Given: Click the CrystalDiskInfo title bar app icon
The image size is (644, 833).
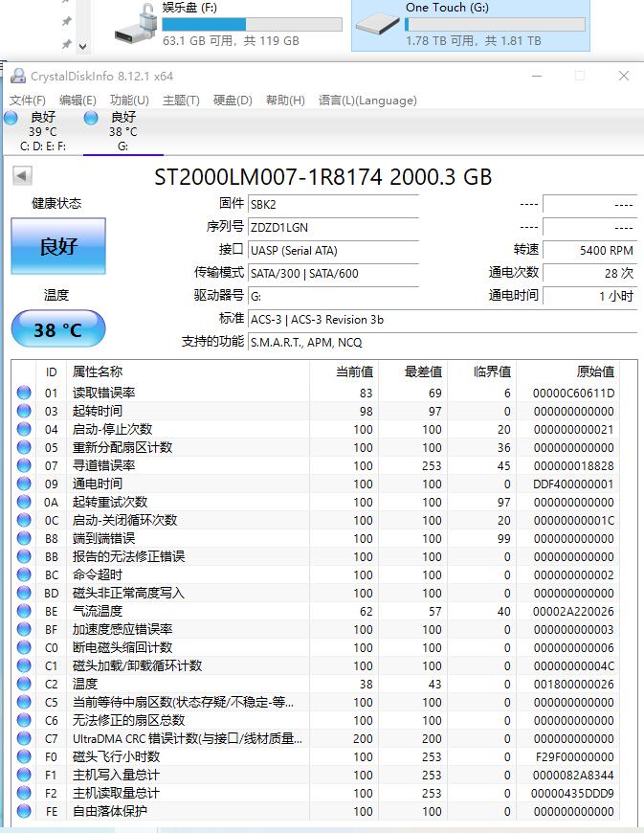Looking at the screenshot, I should tap(18, 76).
